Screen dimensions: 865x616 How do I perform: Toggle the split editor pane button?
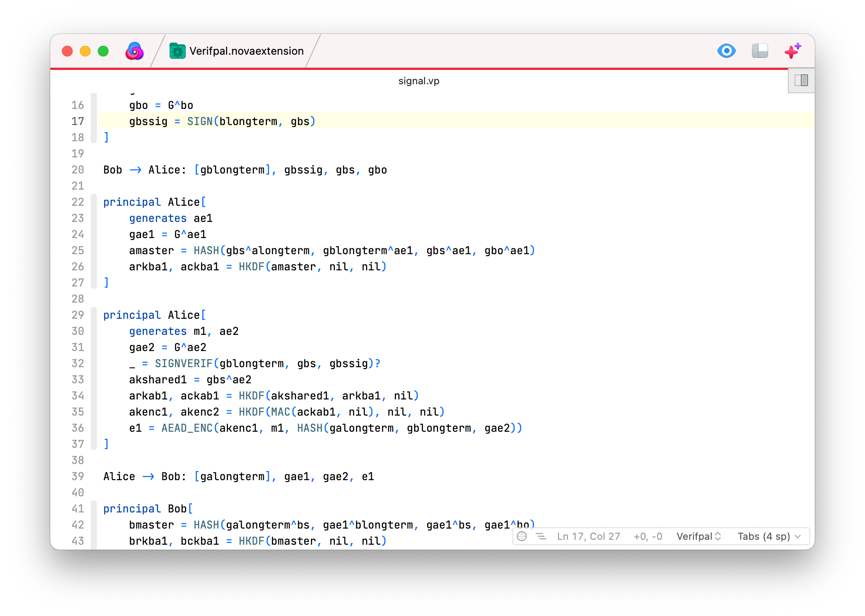(x=801, y=81)
